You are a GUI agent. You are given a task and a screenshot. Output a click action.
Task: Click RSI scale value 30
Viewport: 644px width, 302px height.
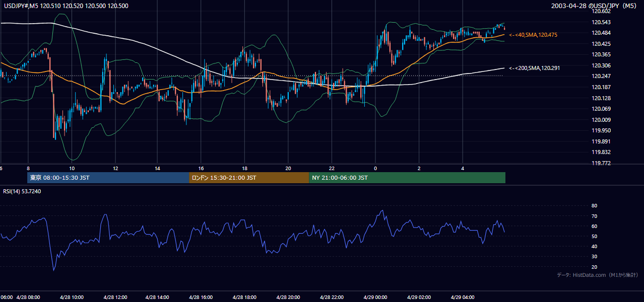point(594,257)
